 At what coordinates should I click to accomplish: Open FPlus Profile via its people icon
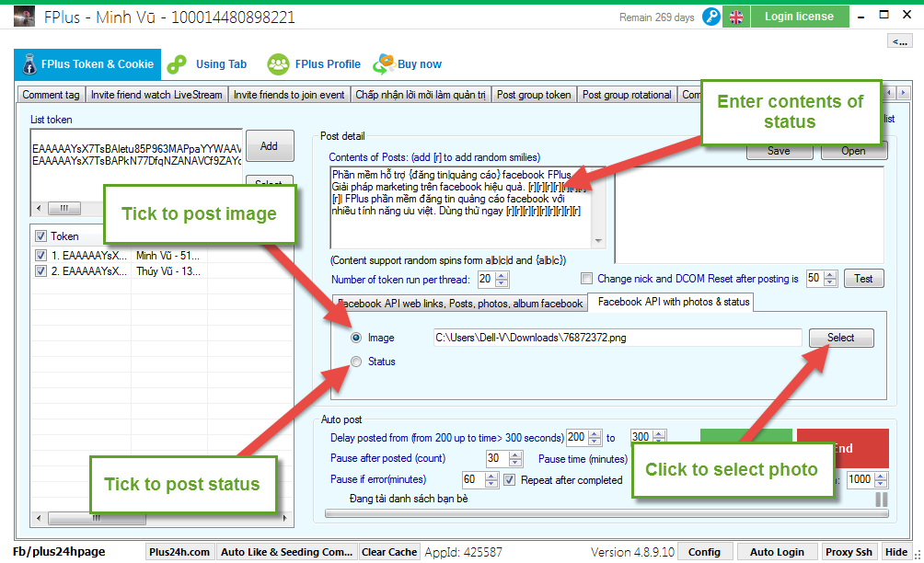click(x=278, y=64)
